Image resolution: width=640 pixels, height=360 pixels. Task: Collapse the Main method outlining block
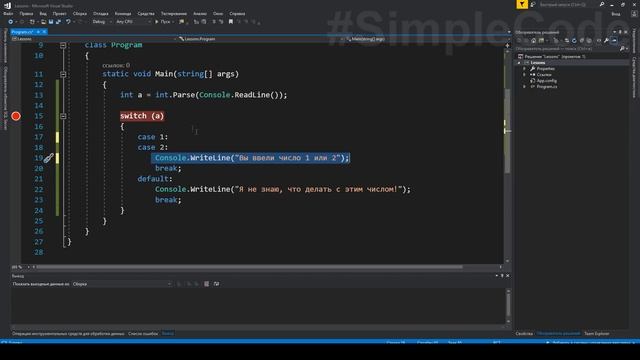tap(63, 74)
